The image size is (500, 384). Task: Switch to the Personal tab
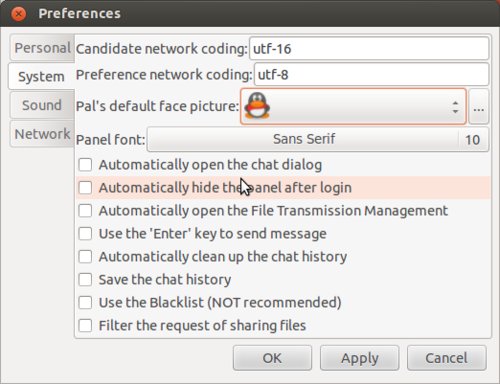42,48
